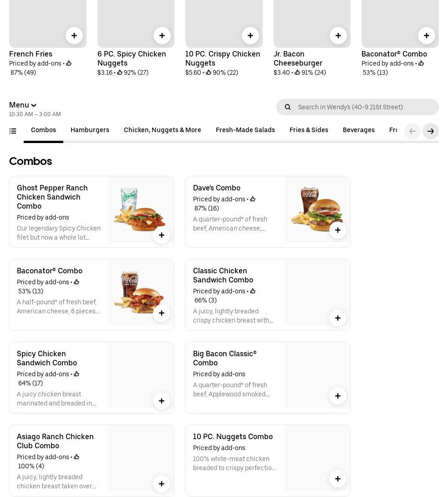The width and height of the screenshot is (448, 497).
Task: Add French Fries to the cart
Action: point(74,36)
